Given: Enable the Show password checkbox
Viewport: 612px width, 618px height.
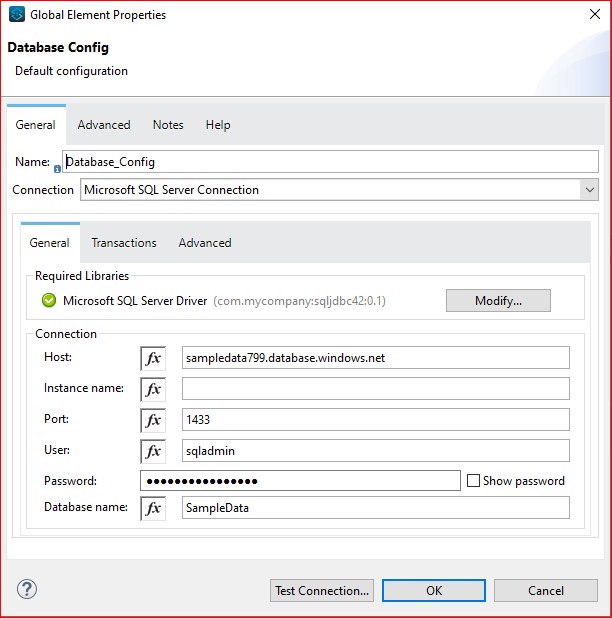Looking at the screenshot, I should click(473, 480).
